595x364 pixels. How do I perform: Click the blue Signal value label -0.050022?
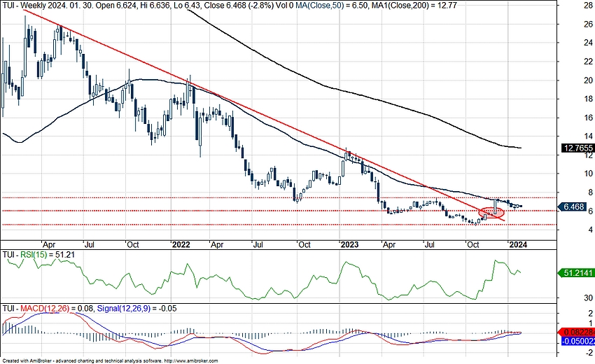tap(577, 341)
